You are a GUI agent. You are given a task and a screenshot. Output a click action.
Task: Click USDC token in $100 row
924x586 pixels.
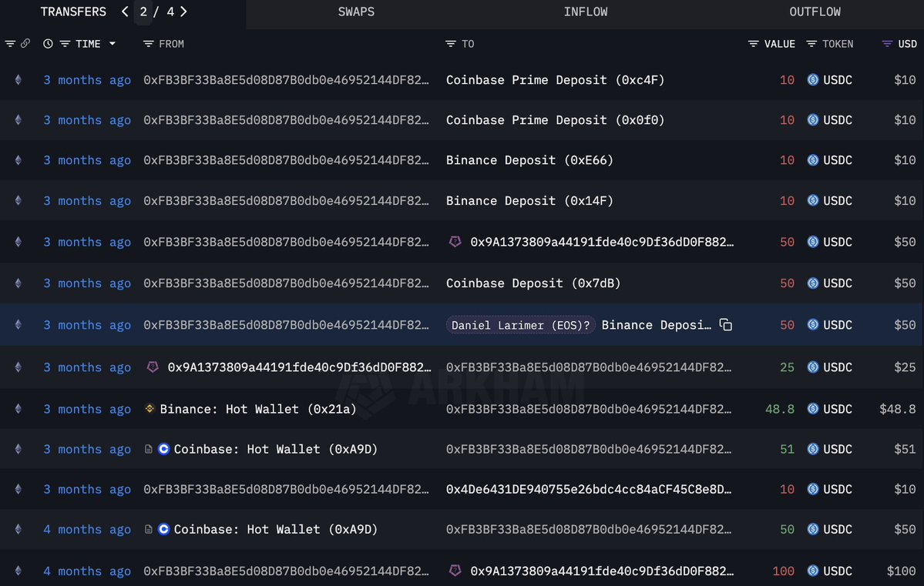tap(830, 571)
